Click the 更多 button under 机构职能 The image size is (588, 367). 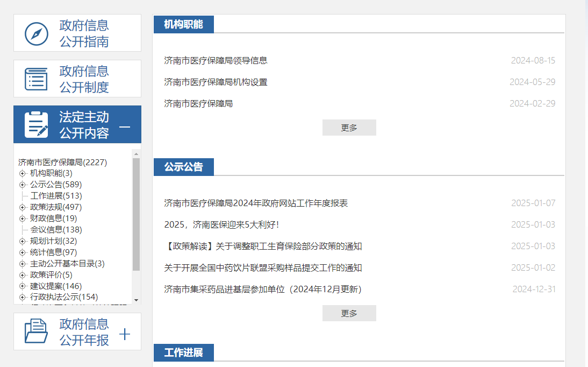[349, 128]
